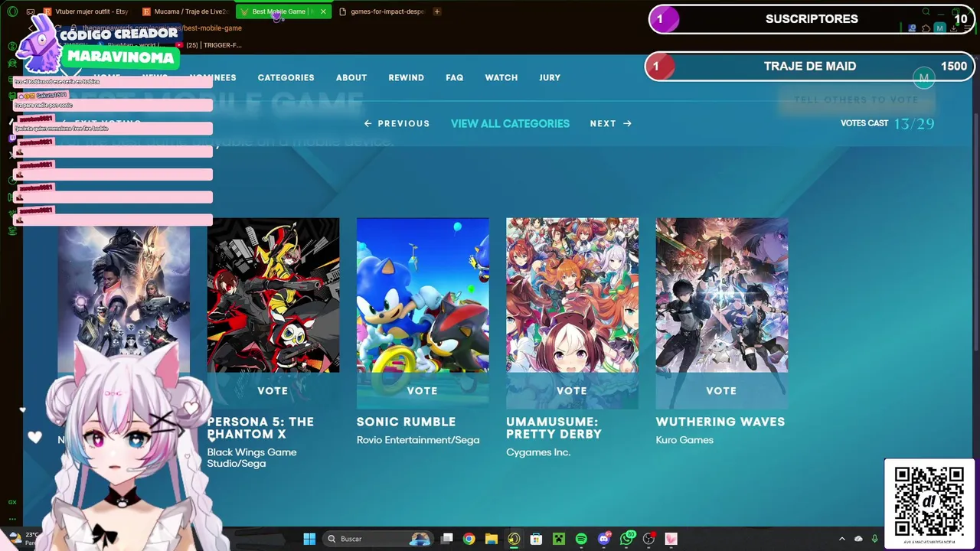Vote for Sonic Rumble
Screen dimensions: 980x551
[422, 390]
